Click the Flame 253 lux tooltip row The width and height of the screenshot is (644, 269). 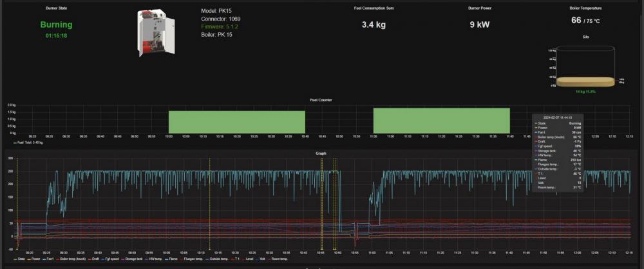point(558,159)
